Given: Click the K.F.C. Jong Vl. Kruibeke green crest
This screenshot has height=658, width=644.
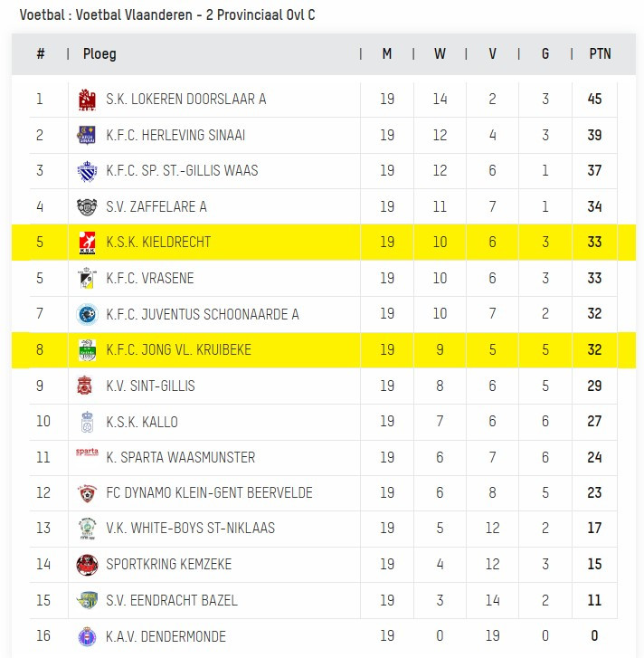Looking at the screenshot, I should click(87, 350).
